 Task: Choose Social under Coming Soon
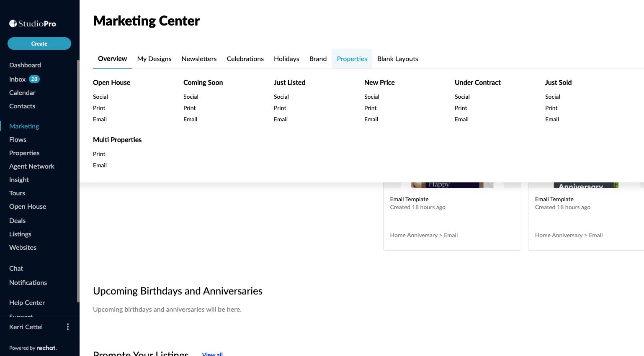click(191, 97)
